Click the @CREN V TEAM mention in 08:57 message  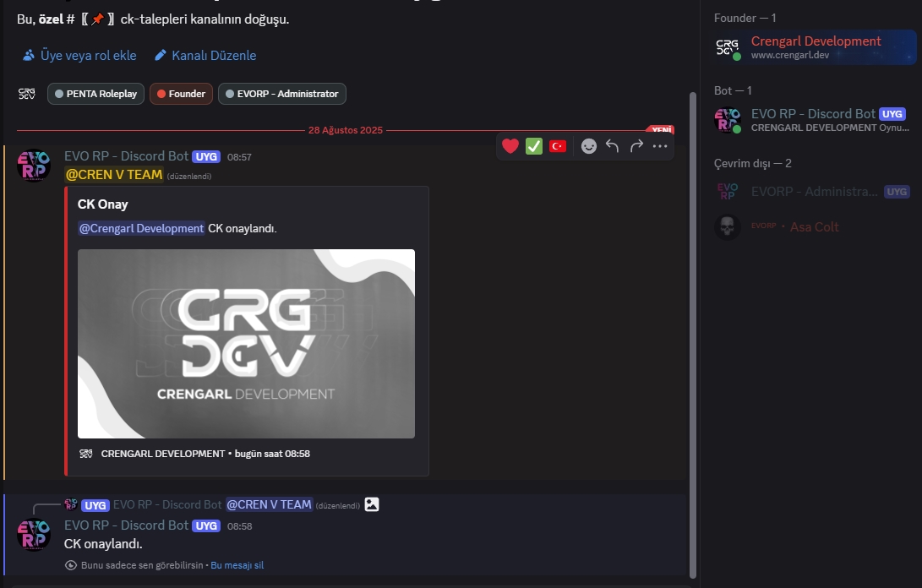(x=114, y=175)
